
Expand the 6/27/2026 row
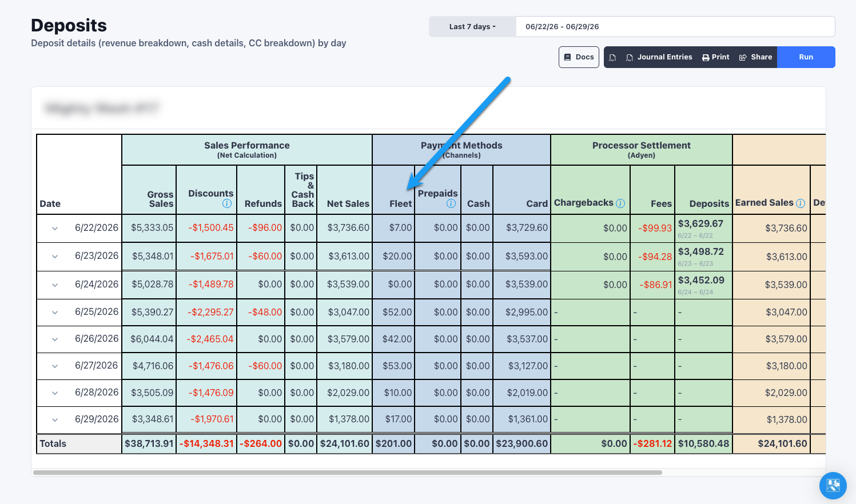[55, 366]
